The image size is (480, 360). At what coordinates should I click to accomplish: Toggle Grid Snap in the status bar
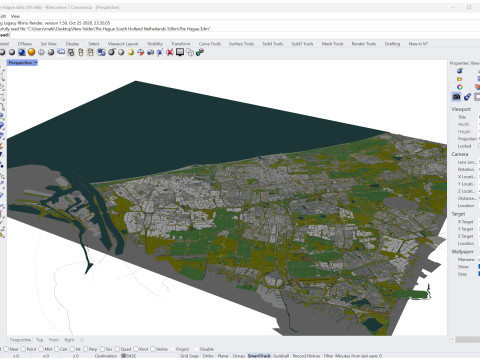click(189, 356)
